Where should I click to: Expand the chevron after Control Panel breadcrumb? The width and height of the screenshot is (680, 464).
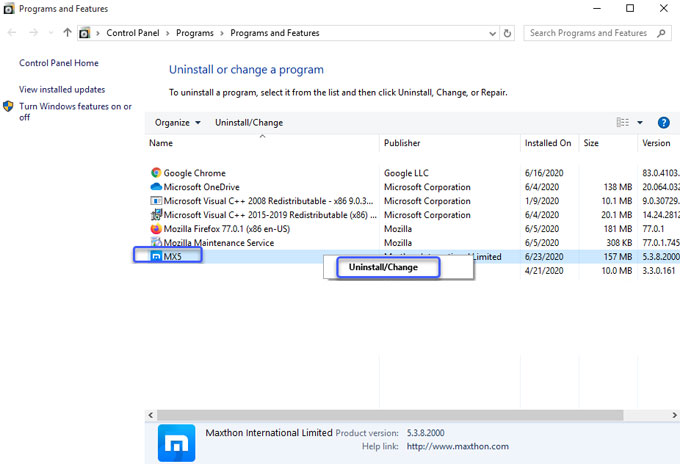(x=167, y=33)
